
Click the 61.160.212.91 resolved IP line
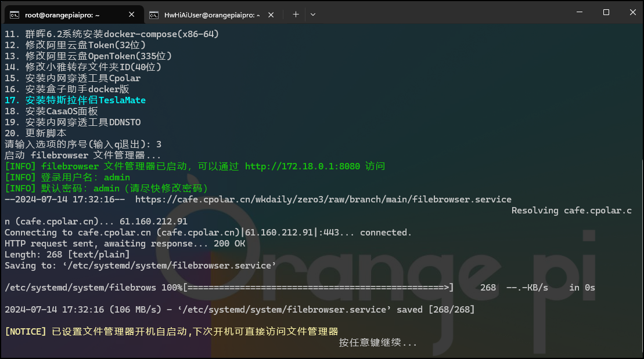click(x=96, y=222)
